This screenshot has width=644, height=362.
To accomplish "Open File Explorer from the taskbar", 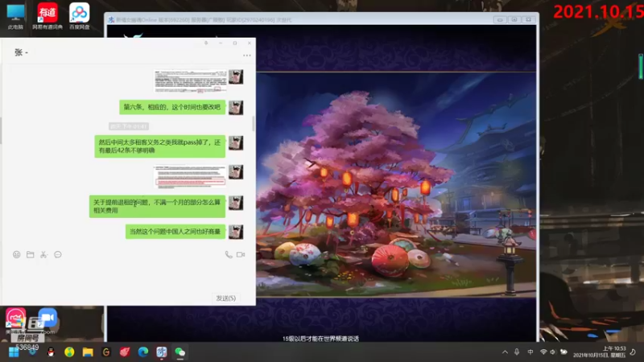I will tap(88, 352).
